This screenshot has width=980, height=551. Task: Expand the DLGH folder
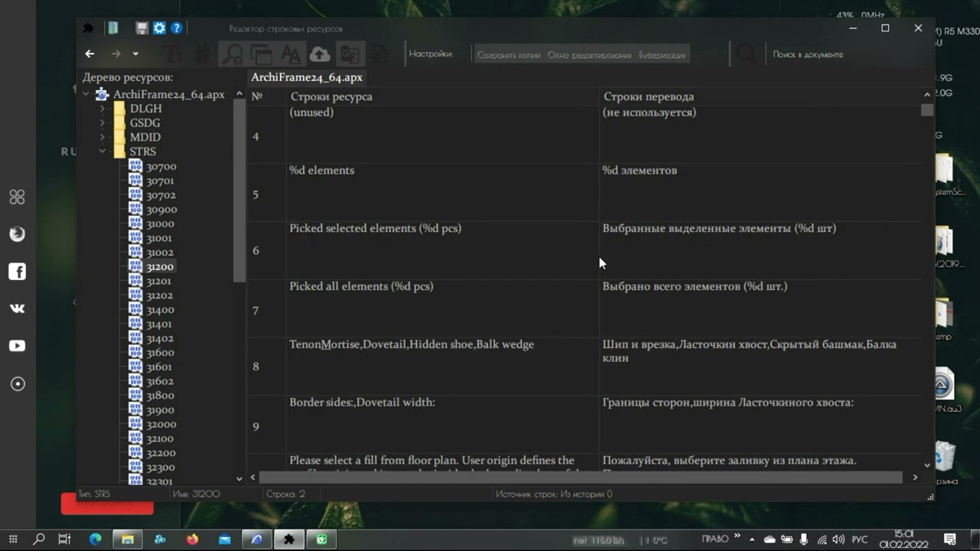pos(102,109)
